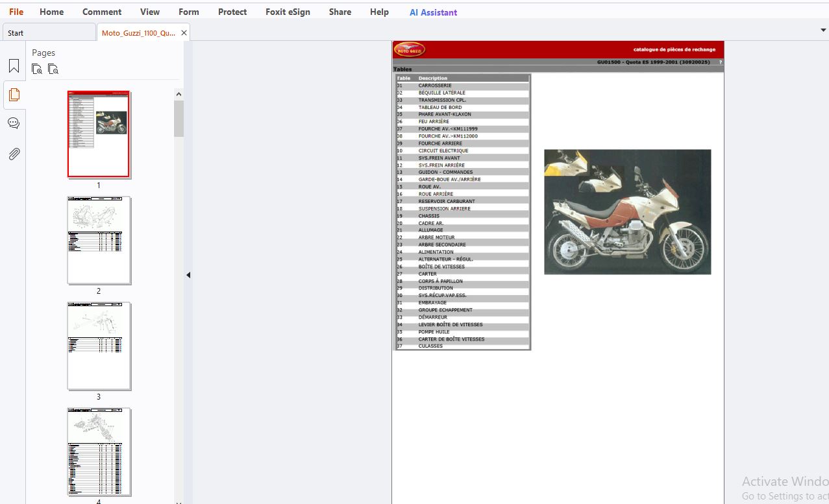This screenshot has width=829, height=504.
Task: Click the Pages panel title
Action: coord(43,53)
